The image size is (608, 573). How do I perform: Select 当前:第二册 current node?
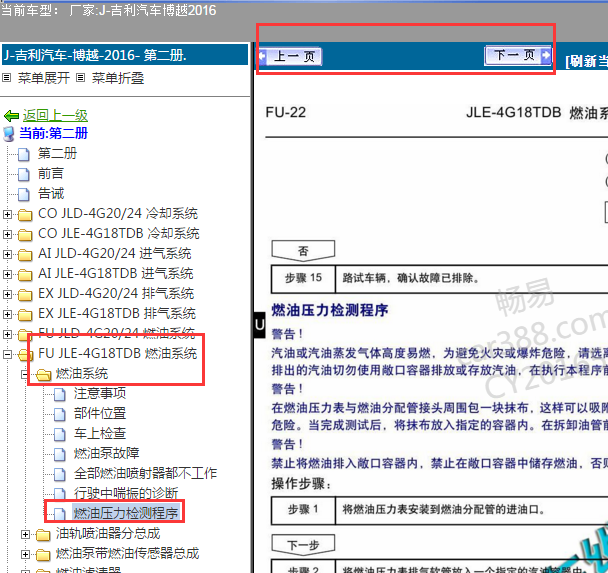(x=54, y=133)
